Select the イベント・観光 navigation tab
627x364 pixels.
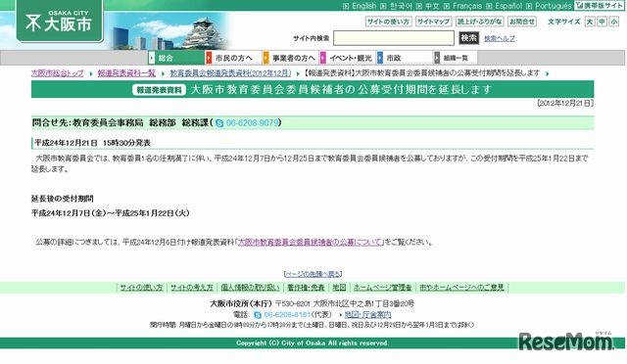(348, 58)
